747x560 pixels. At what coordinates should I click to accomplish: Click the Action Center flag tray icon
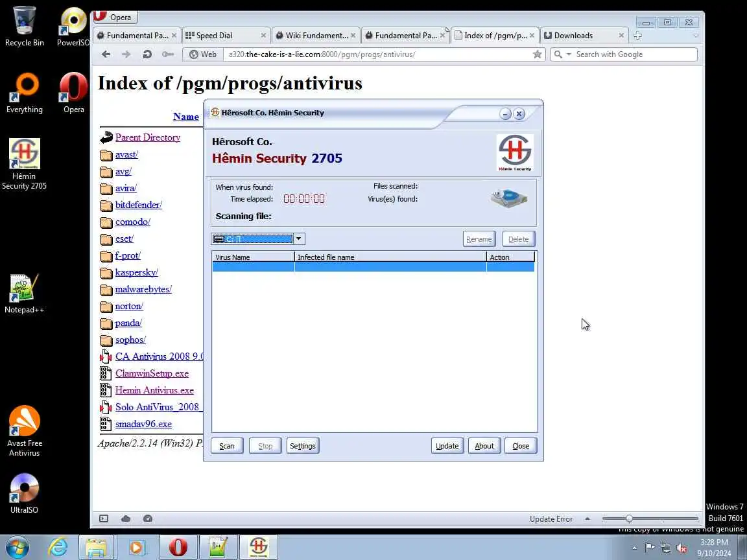tap(650, 548)
